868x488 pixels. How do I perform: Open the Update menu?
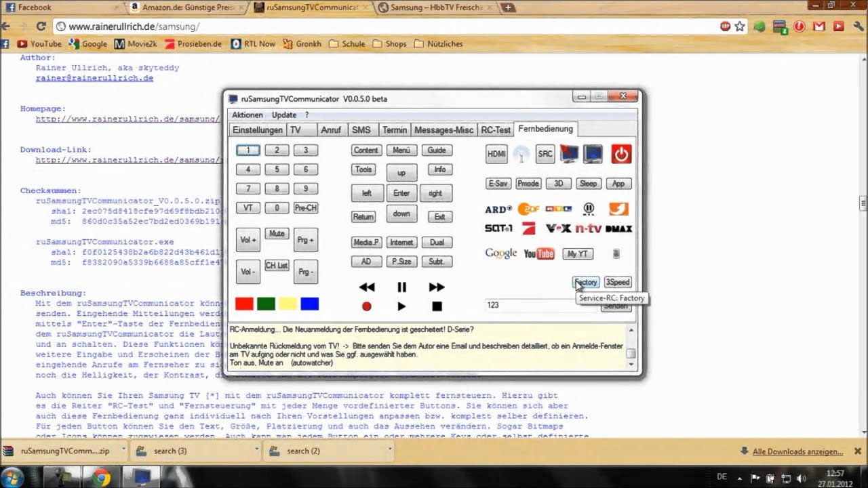click(x=284, y=115)
